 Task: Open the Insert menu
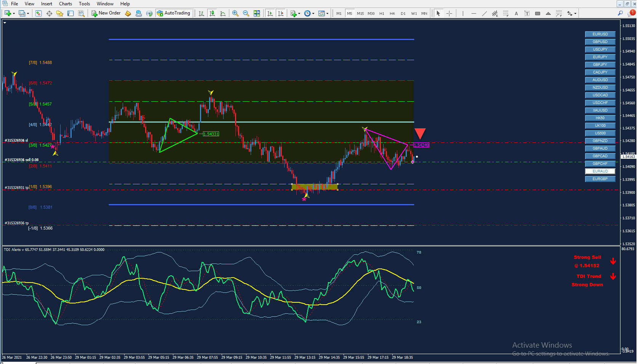46,4
